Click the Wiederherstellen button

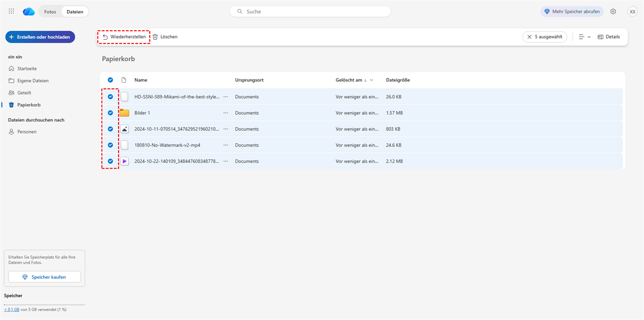tap(124, 37)
